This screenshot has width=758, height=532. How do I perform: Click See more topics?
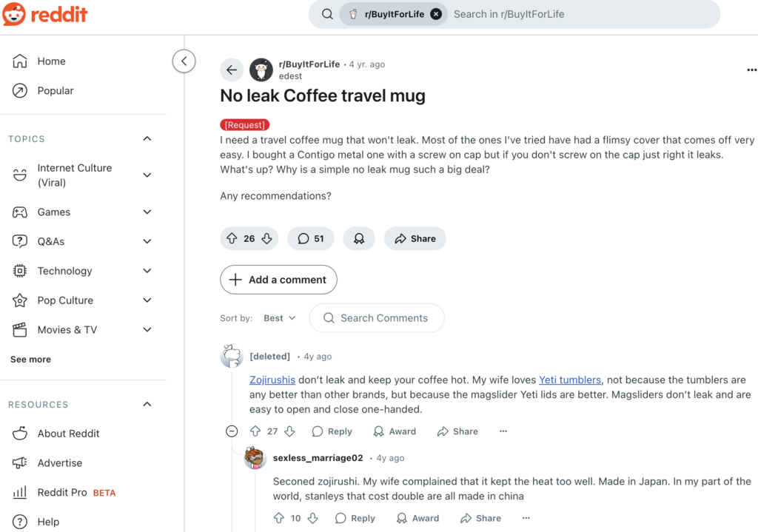coord(30,360)
